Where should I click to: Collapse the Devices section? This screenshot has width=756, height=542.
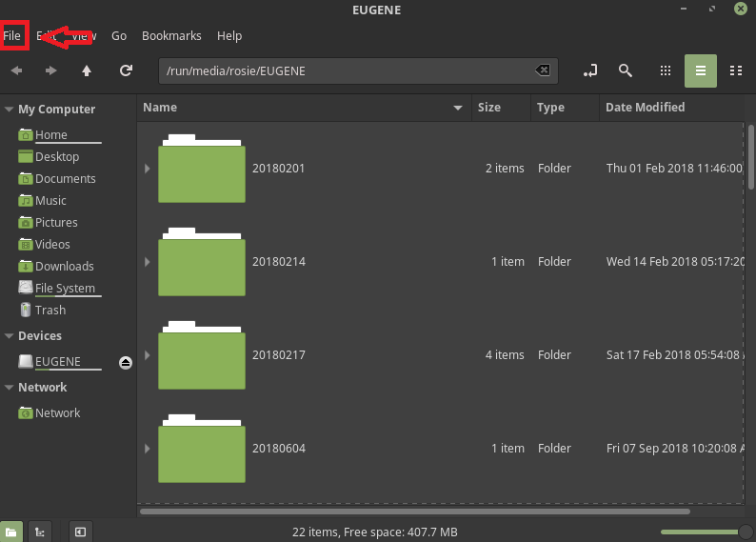9,336
